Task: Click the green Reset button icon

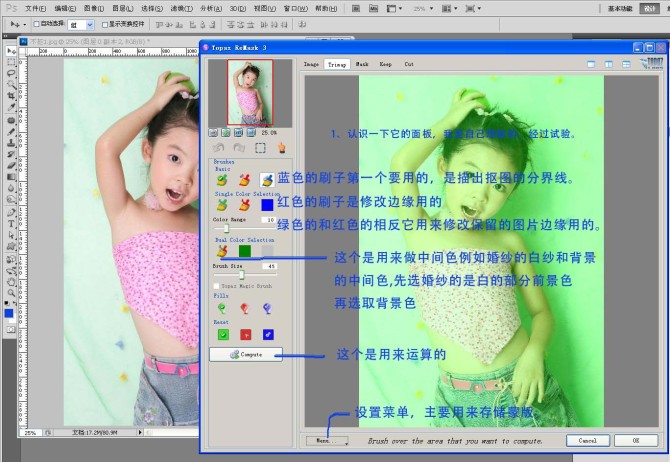Action: pyautogui.click(x=222, y=334)
